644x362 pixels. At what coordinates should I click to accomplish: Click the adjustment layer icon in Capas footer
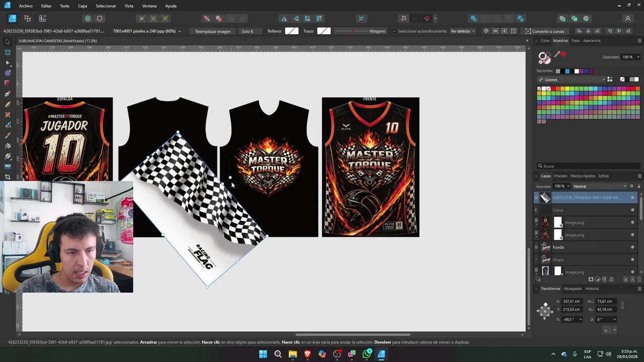click(x=598, y=279)
